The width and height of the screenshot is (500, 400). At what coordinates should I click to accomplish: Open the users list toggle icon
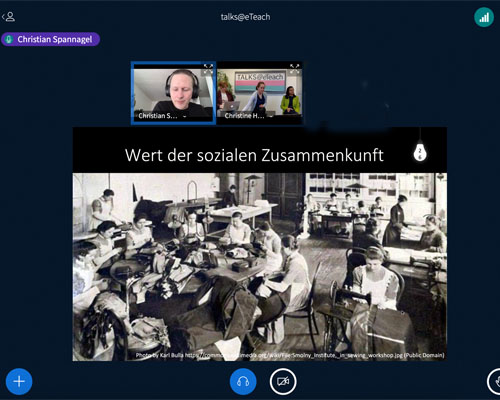point(9,17)
